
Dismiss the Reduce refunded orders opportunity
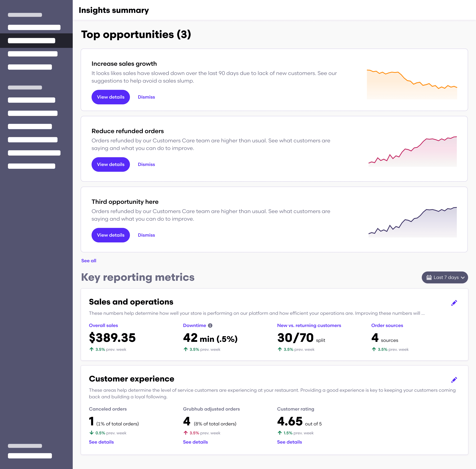point(146,164)
